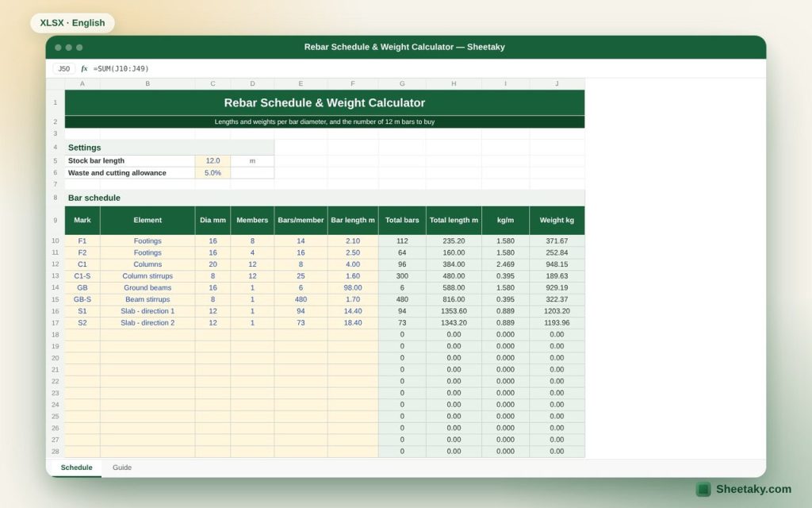The image size is (812, 508).
Task: Select the F1 mark cell
Action: click(x=82, y=241)
